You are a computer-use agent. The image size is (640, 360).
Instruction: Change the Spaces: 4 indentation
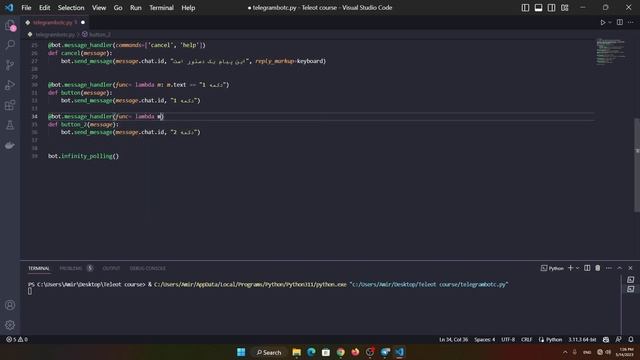484,340
